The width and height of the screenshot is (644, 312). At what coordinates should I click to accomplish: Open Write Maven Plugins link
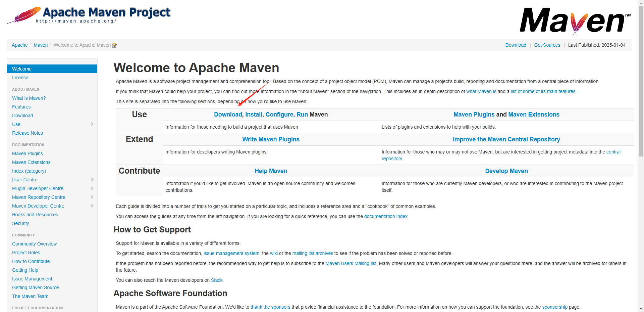[271, 139]
